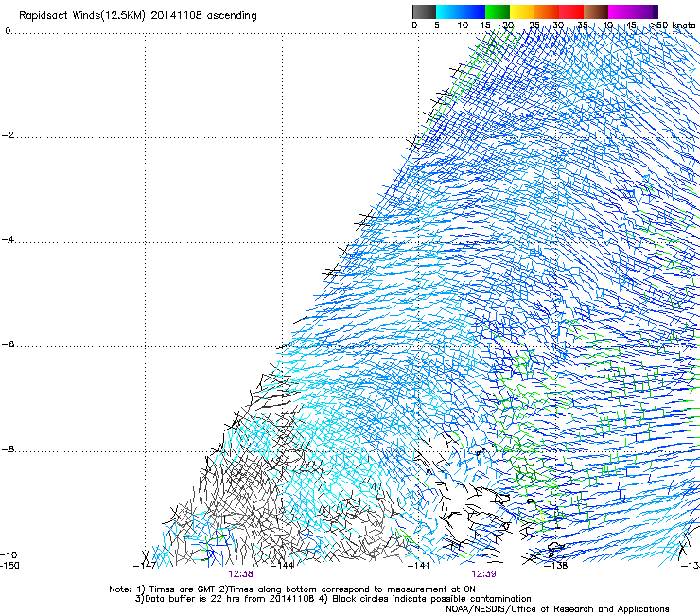Click the '-141' longitude label
The width and height of the screenshot is (700, 615).
pos(418,566)
